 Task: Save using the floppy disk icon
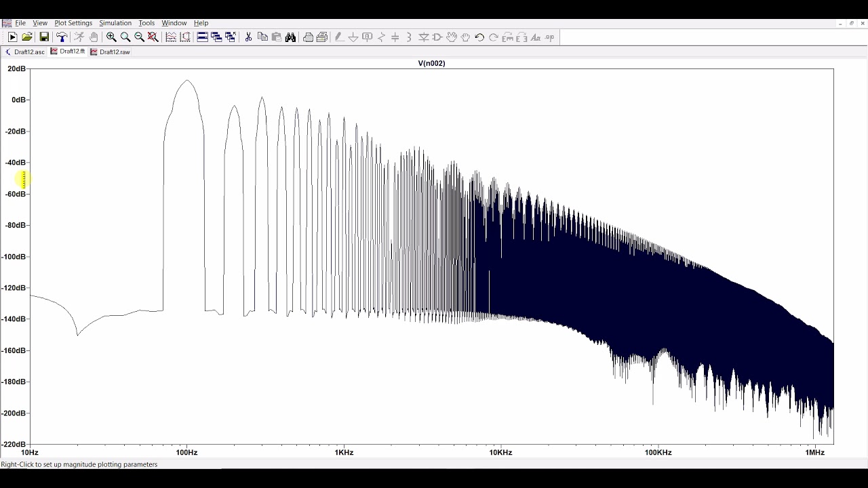44,37
